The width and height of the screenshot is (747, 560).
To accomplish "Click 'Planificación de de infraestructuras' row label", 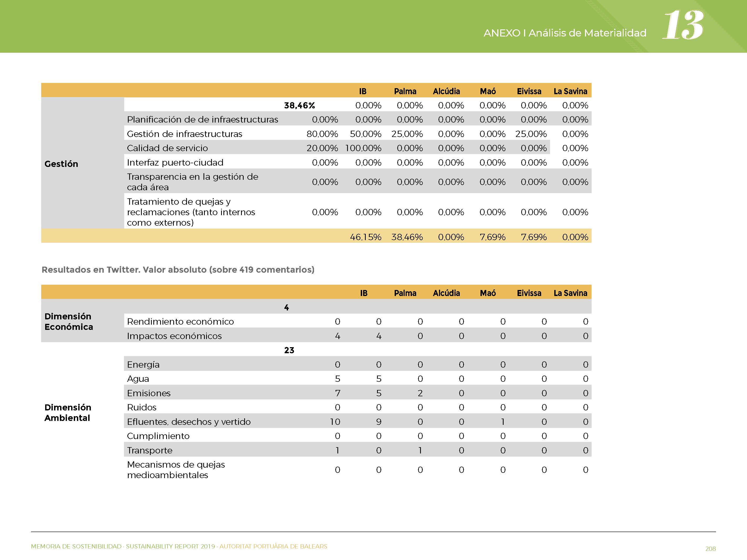I will click(203, 119).
